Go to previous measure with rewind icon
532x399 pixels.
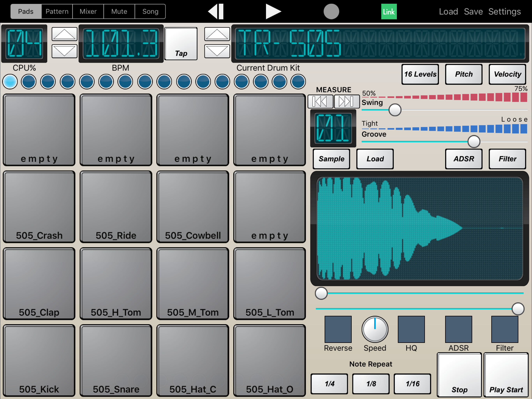320,101
